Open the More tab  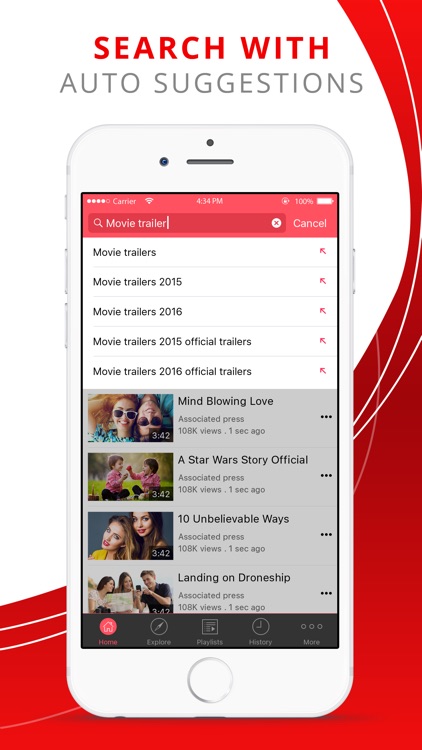(x=311, y=631)
